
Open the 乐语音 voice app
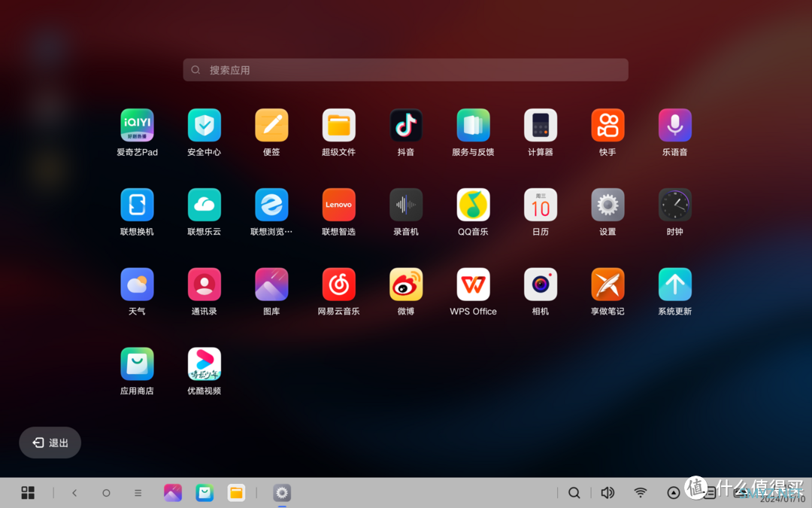(x=674, y=125)
